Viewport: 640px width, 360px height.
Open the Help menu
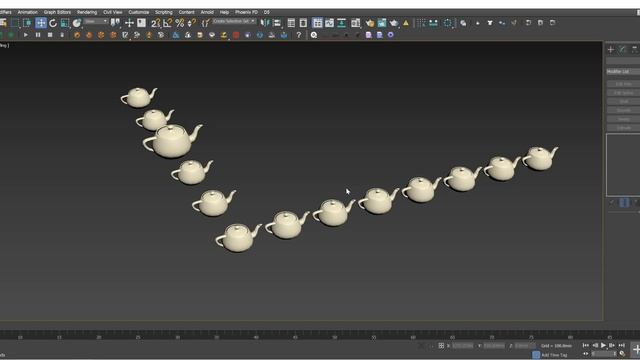(224, 12)
